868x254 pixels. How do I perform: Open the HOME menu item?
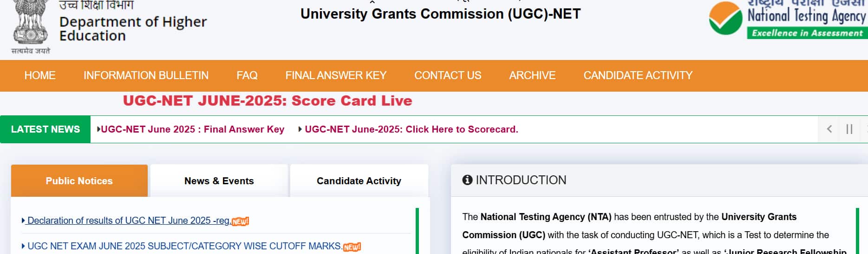[x=40, y=75]
